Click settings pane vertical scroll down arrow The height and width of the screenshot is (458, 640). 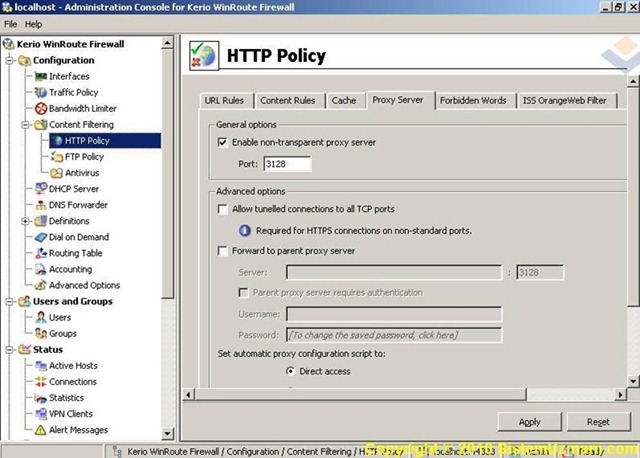(633, 382)
